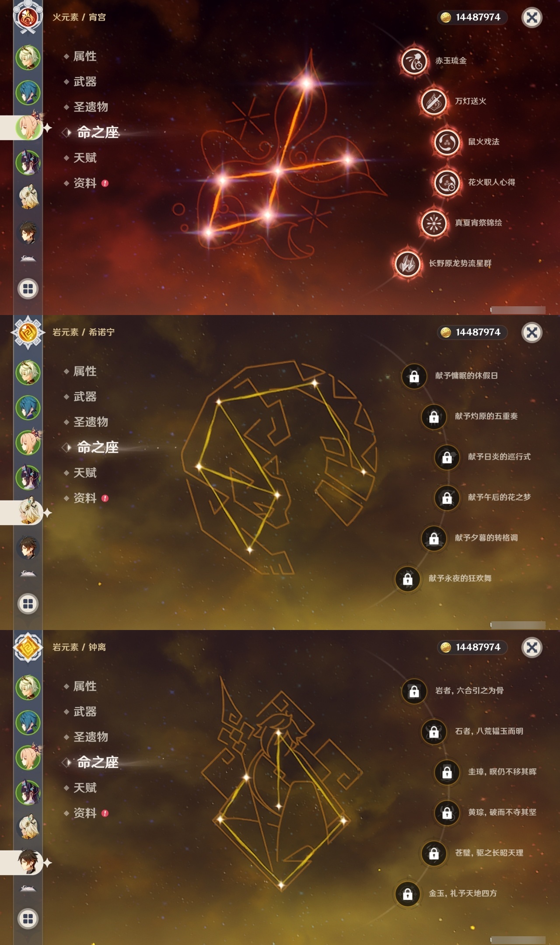Click the 14487974 Mora counter in middle panel
This screenshot has width=560, height=945.
coord(472,332)
